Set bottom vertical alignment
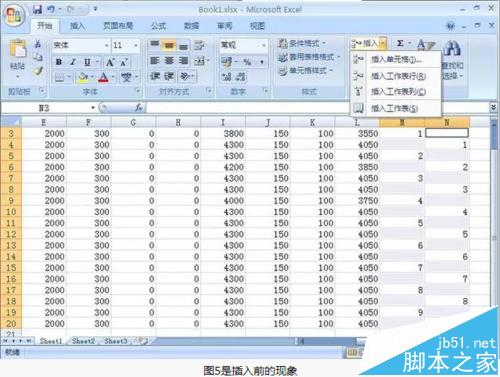The width and height of the screenshot is (500, 377). click(183, 45)
